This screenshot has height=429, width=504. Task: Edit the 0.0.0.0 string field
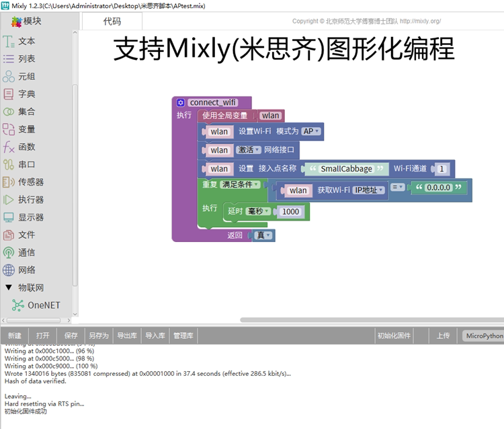[x=438, y=188]
